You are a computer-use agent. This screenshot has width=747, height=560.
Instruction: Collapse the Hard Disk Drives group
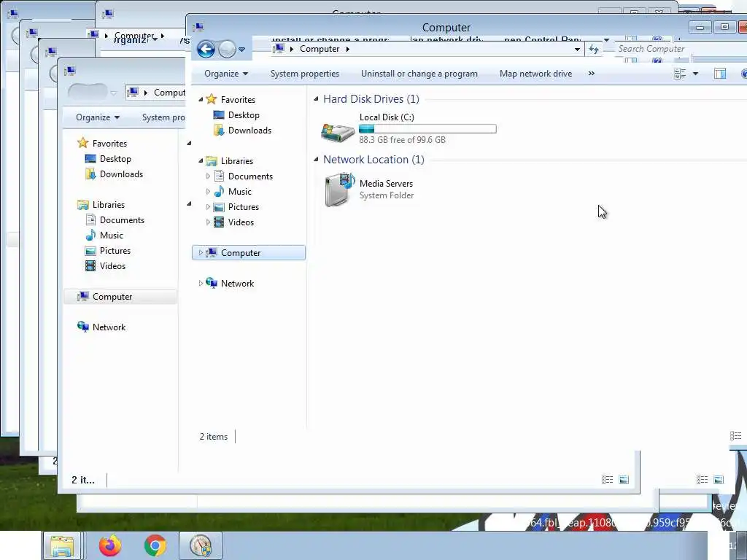[x=316, y=99]
